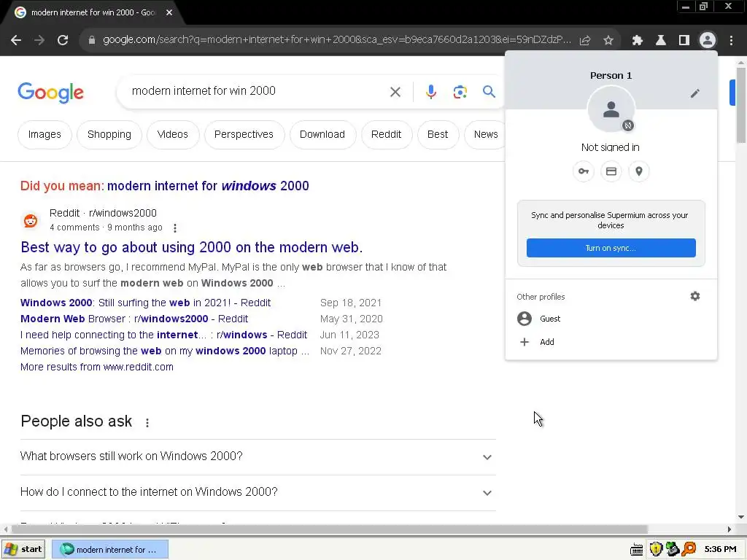Filter results by Videos
Viewport: 747px width, 560px height.
[172, 135]
